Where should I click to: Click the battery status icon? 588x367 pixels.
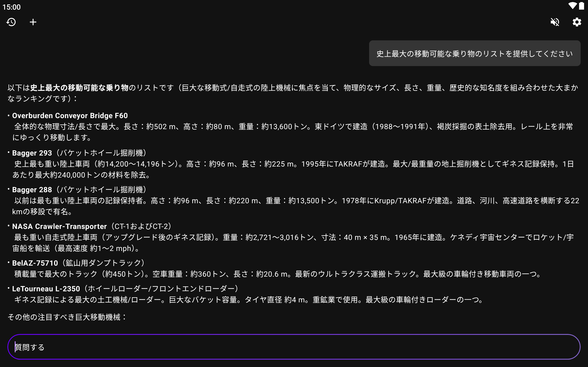pos(581,6)
